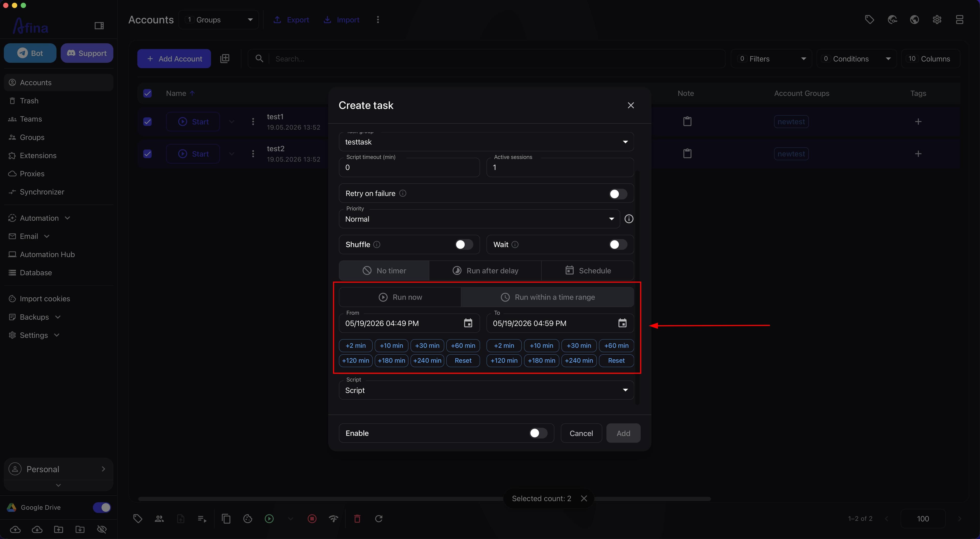
Task: Select the Run now option
Action: [x=400, y=297]
